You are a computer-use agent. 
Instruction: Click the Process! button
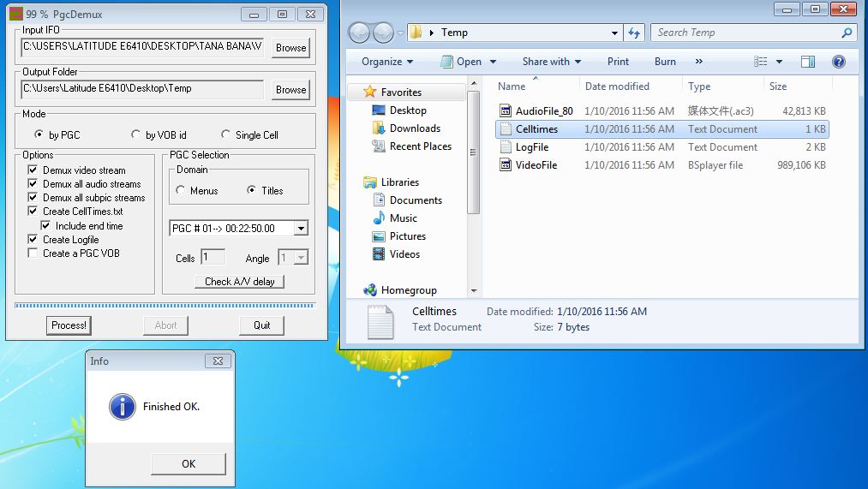click(x=69, y=325)
